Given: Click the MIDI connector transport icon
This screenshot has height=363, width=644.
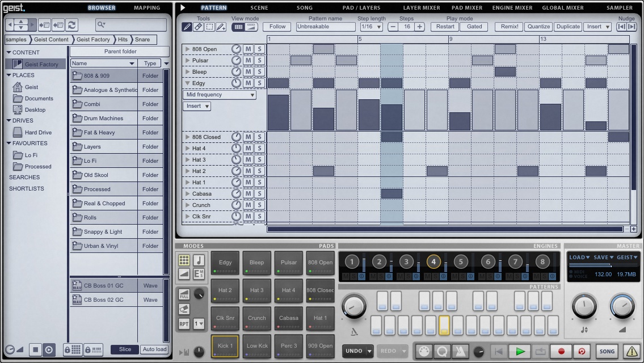Looking at the screenshot, I should click(423, 351).
